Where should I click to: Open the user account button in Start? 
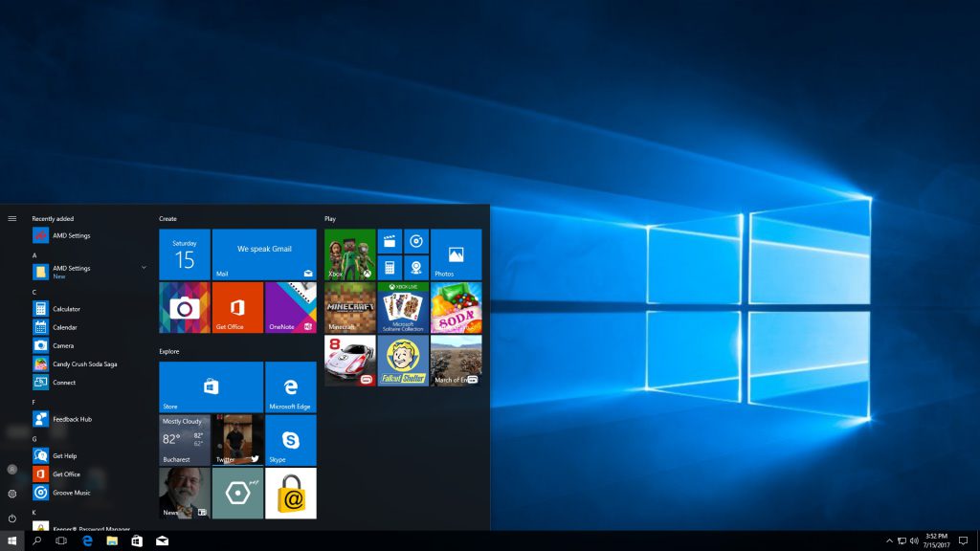(11, 469)
